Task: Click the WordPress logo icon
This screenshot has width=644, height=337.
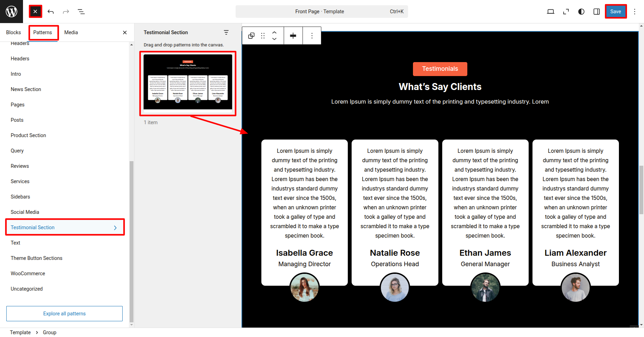Action: click(x=11, y=12)
